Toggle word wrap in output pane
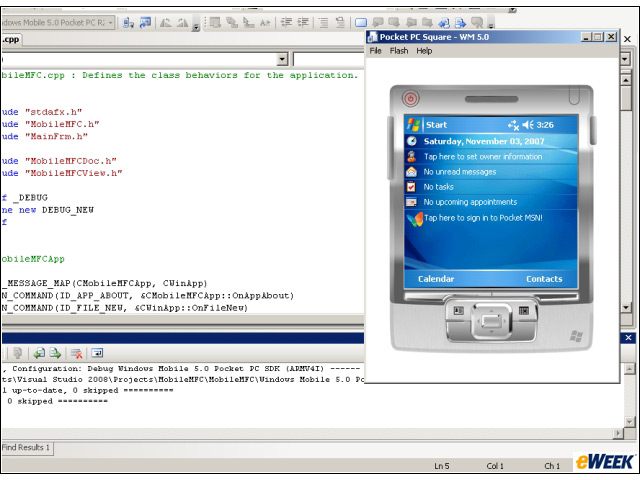This screenshot has width=640, height=480. coord(98,353)
